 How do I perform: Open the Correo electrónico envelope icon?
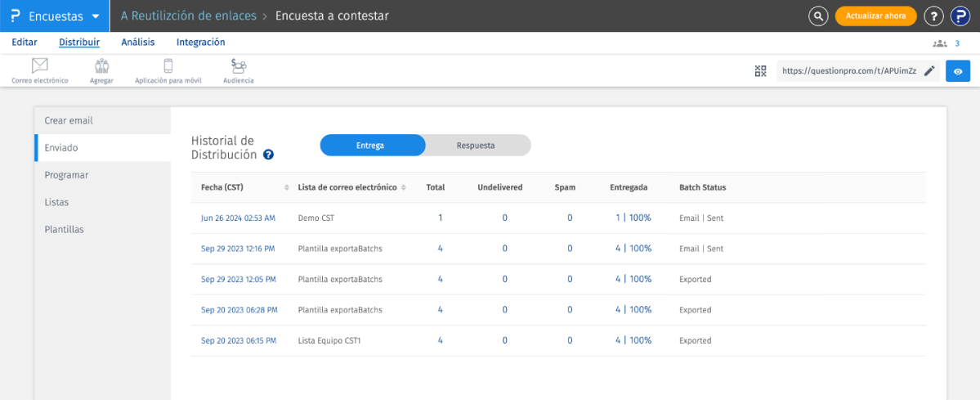point(39,66)
